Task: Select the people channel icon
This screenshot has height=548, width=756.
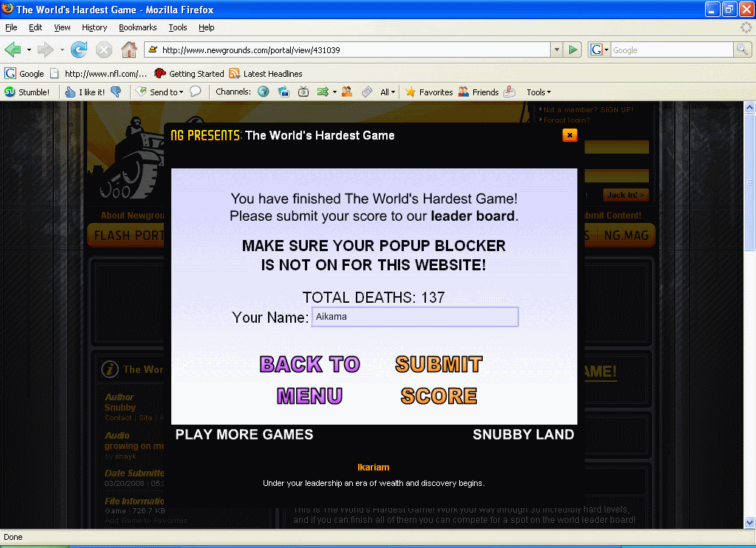Action: click(347, 92)
